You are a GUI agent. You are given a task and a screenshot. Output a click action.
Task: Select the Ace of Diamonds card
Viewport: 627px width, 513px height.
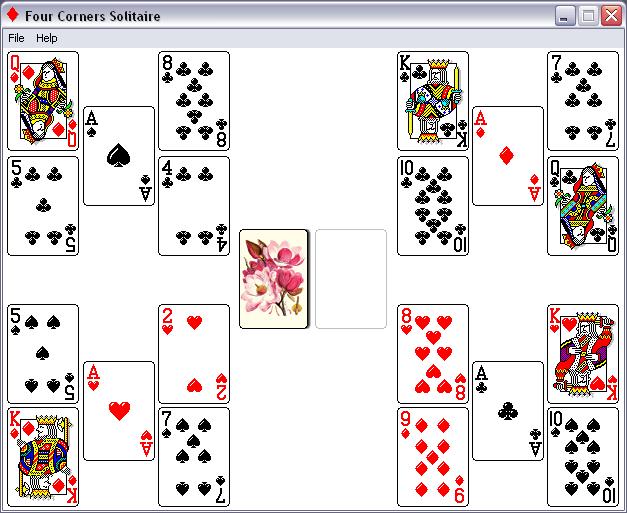(508, 156)
